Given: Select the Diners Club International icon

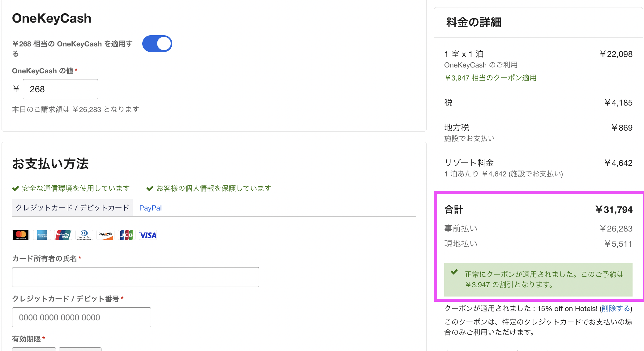Looking at the screenshot, I should [x=84, y=235].
